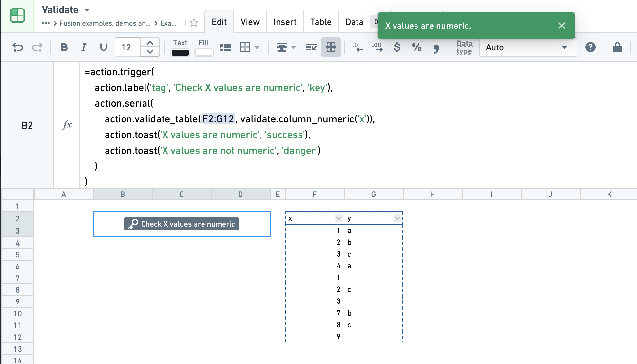
Task: Open the black Text color swatch
Action: pos(180,52)
